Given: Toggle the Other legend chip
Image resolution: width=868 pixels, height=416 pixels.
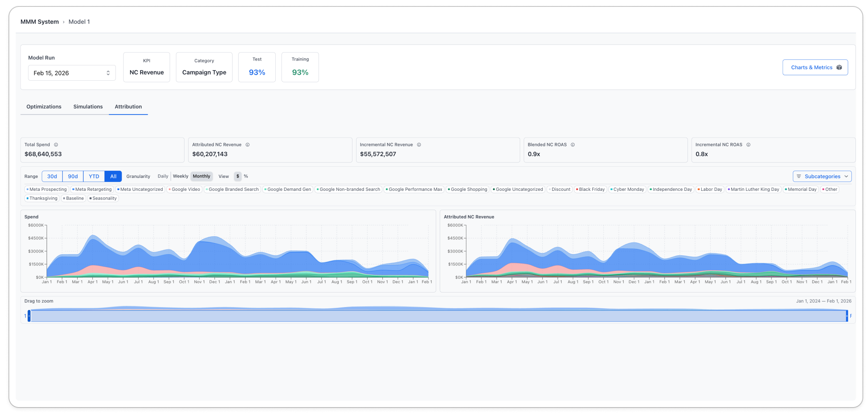Looking at the screenshot, I should tap(830, 189).
